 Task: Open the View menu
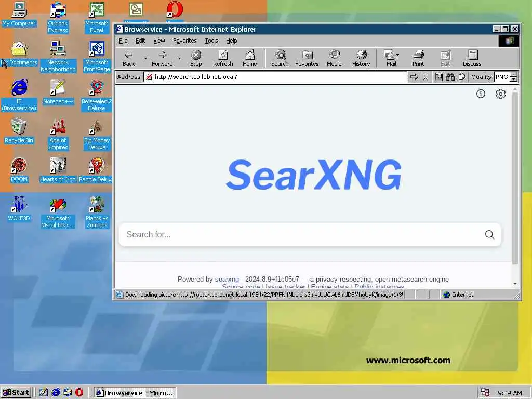click(159, 41)
